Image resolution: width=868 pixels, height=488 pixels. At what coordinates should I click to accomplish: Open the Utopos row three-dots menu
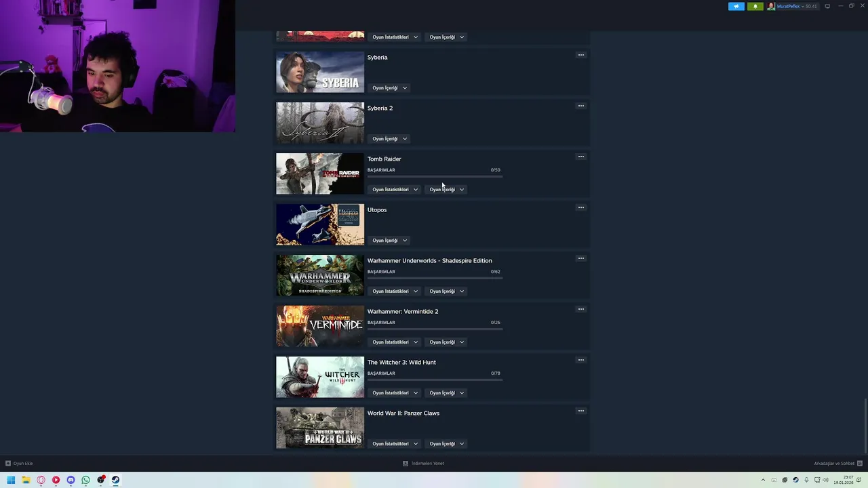point(581,207)
